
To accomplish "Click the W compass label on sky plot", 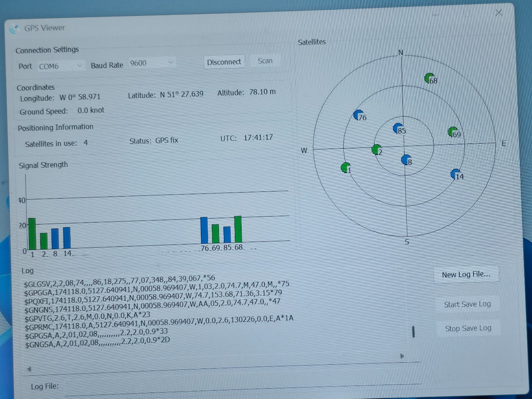I will tap(304, 151).
